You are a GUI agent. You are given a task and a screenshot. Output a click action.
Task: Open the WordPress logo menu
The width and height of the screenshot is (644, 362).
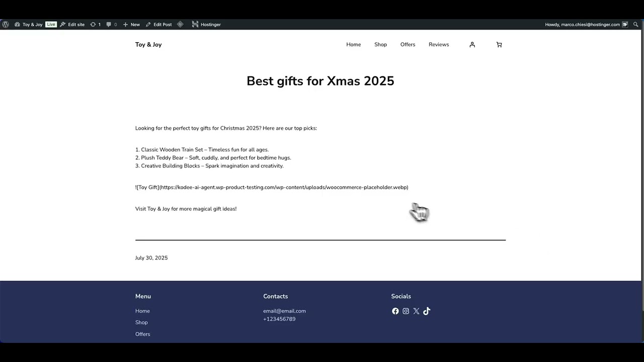pyautogui.click(x=5, y=24)
